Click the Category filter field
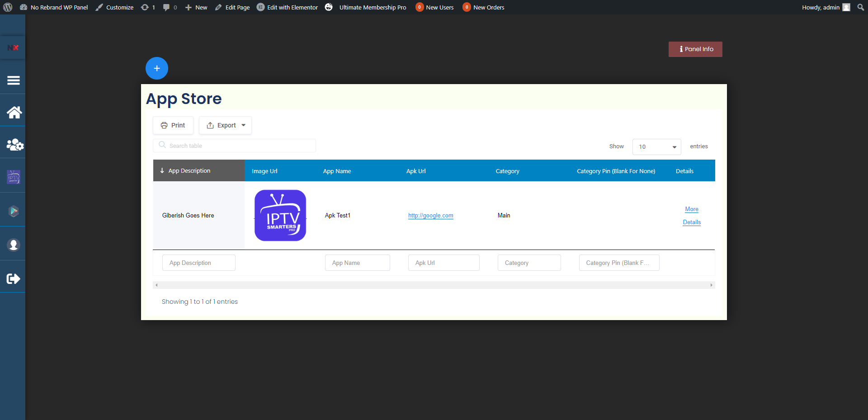This screenshot has height=420, width=868. (x=529, y=263)
